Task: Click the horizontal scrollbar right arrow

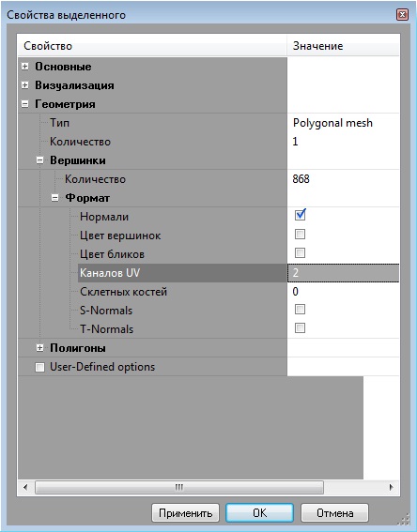Action: [x=392, y=488]
